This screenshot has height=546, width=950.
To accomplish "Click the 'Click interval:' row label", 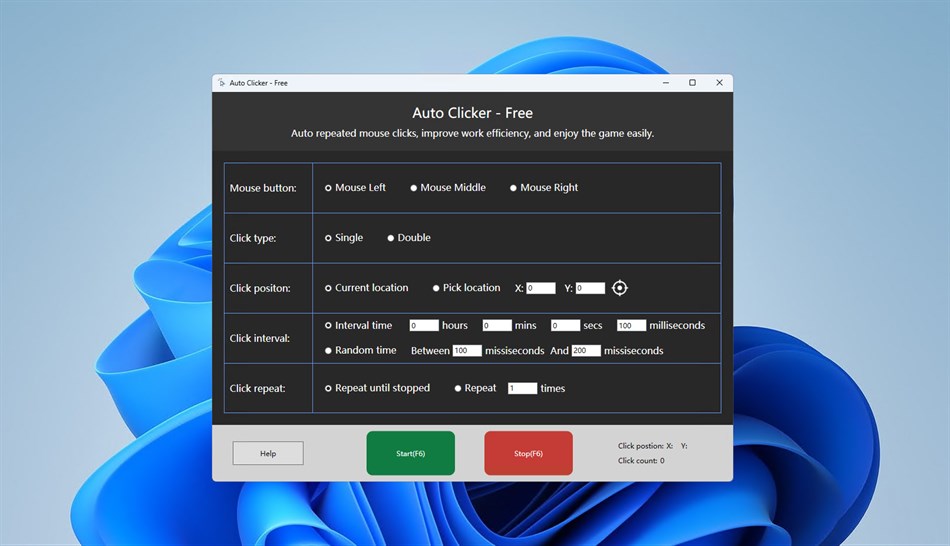I will point(259,338).
